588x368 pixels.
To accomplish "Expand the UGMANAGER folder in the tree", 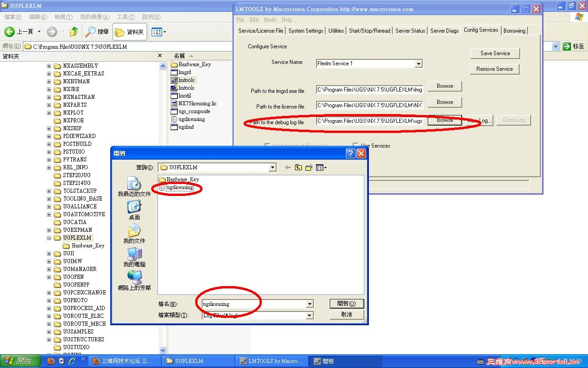I will [49, 269].
